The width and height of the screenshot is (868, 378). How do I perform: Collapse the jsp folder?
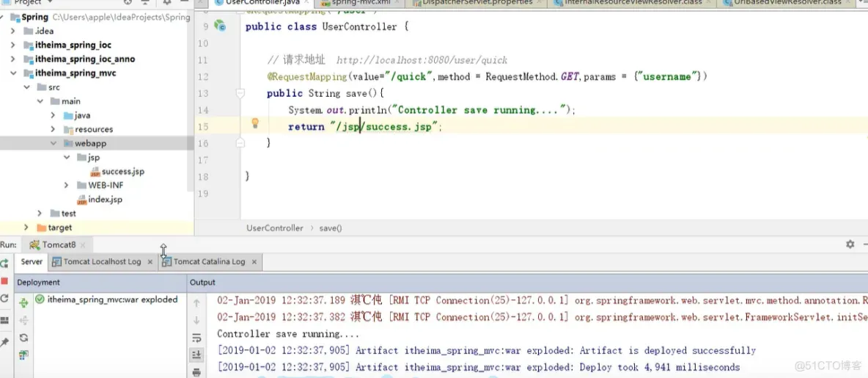pos(67,157)
